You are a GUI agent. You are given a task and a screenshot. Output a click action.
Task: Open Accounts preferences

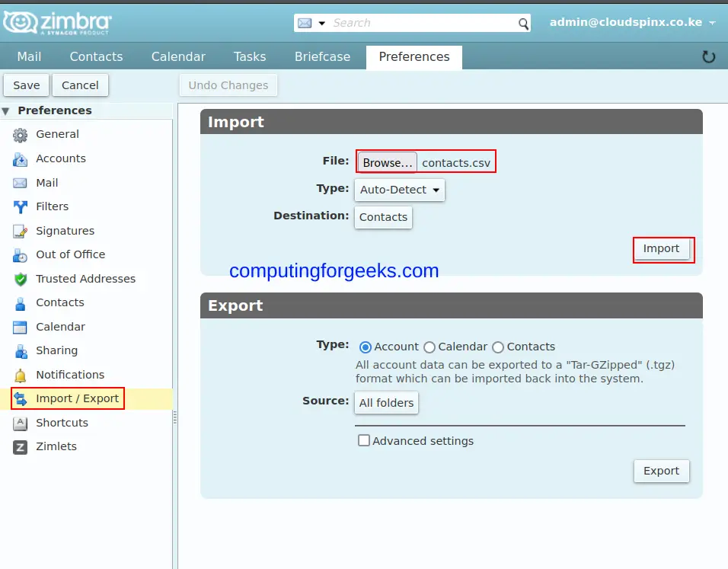61,158
